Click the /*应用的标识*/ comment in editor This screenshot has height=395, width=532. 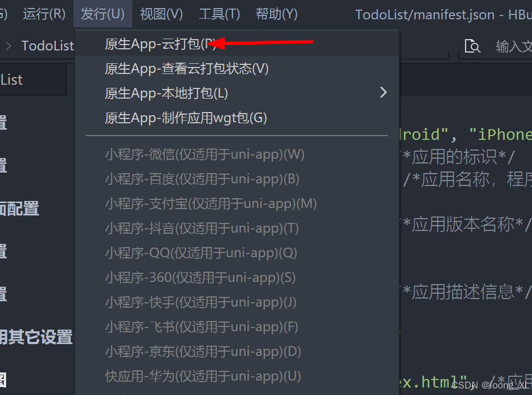tap(458, 157)
